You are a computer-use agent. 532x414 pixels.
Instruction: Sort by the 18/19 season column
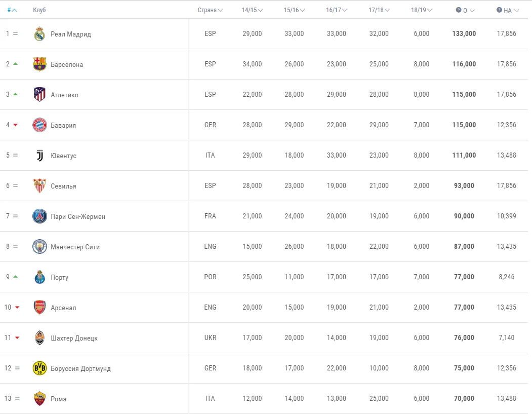click(x=421, y=10)
